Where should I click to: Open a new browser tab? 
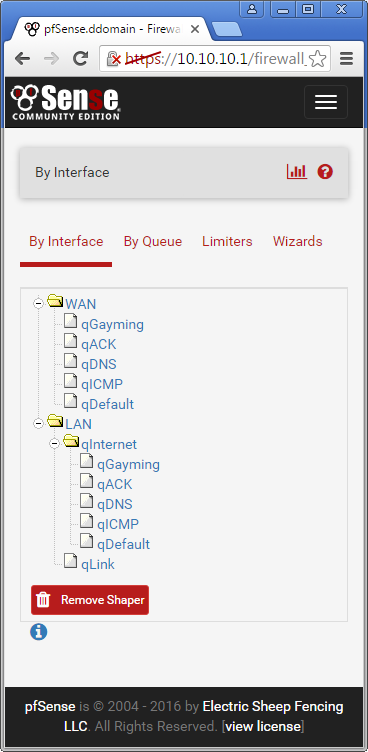coord(226,30)
